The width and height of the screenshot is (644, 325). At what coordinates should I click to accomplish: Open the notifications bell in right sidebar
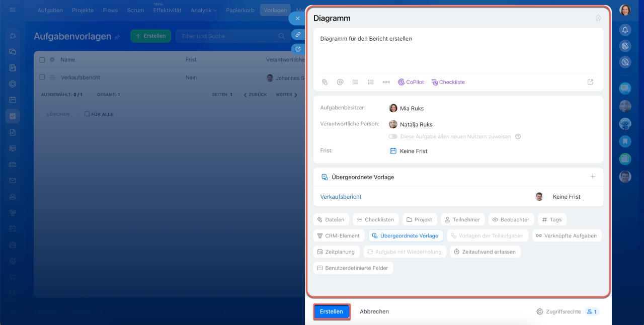click(x=625, y=30)
